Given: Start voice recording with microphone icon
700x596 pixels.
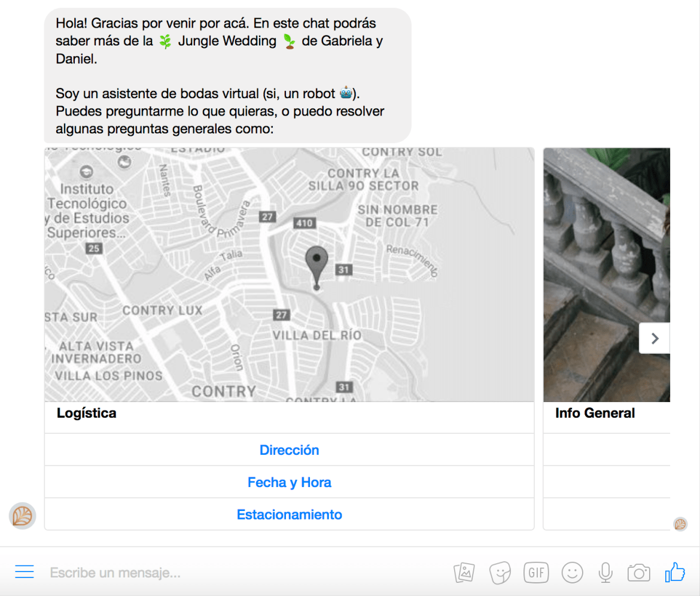Looking at the screenshot, I should pyautogui.click(x=605, y=572).
